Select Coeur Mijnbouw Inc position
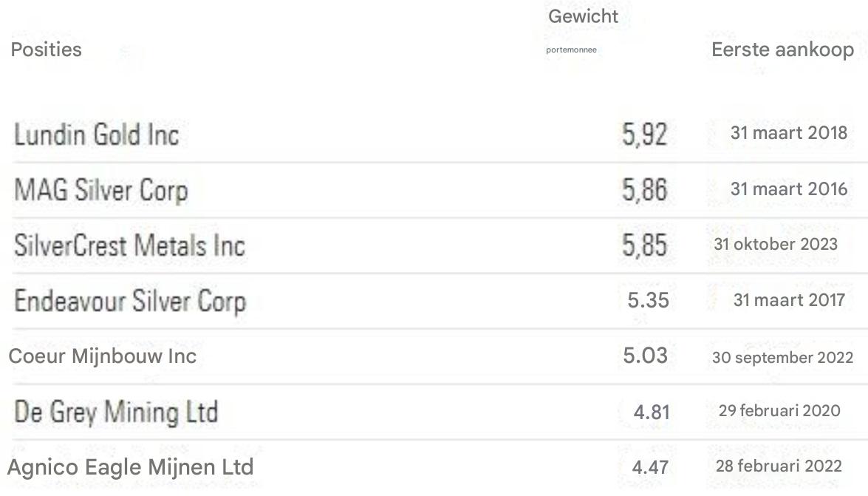Image resolution: width=868 pixels, height=496 pixels. coord(102,356)
